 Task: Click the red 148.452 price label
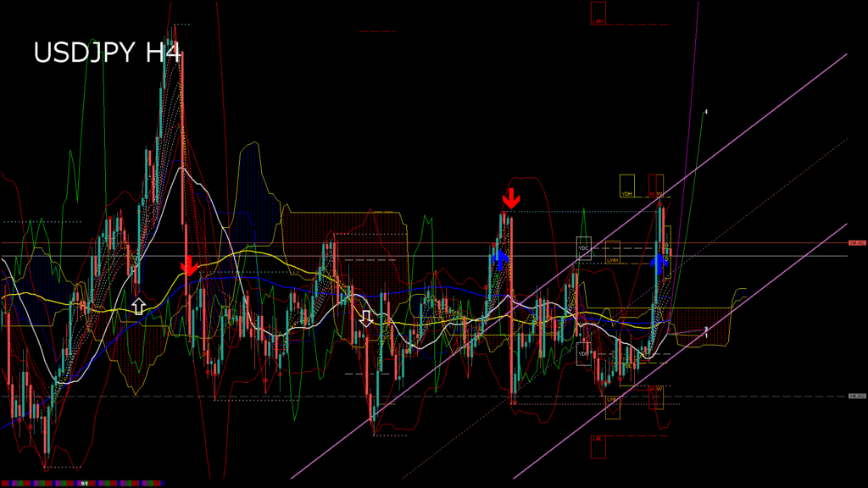[x=857, y=243]
